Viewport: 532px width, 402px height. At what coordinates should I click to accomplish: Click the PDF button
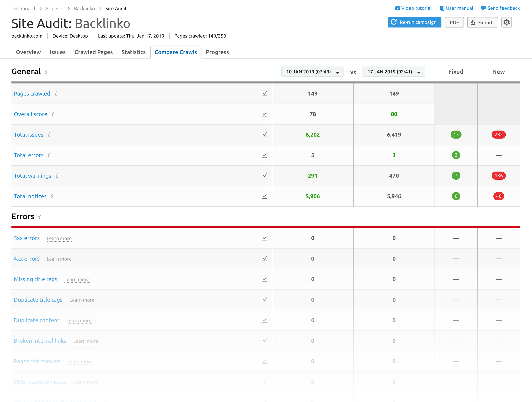[454, 22]
